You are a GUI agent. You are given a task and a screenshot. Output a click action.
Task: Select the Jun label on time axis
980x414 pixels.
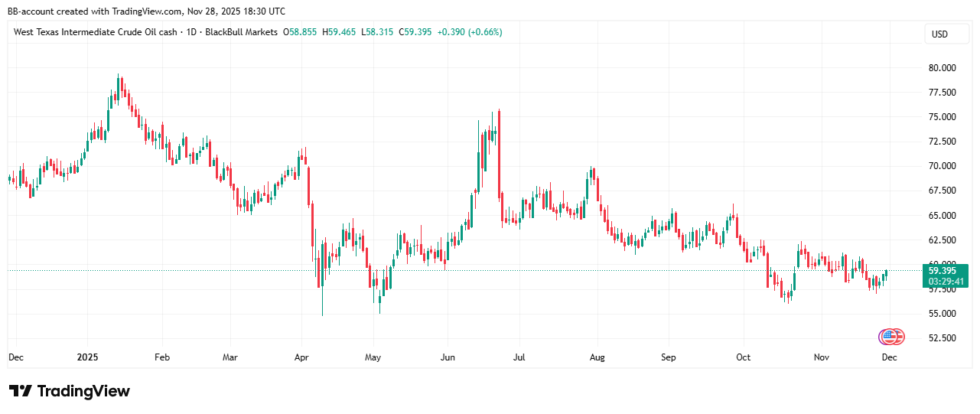click(x=448, y=357)
